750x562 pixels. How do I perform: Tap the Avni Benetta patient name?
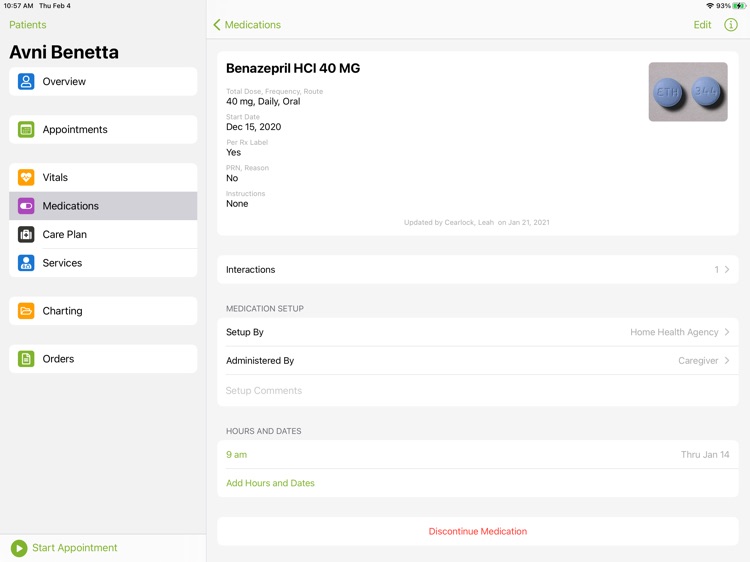[64, 52]
